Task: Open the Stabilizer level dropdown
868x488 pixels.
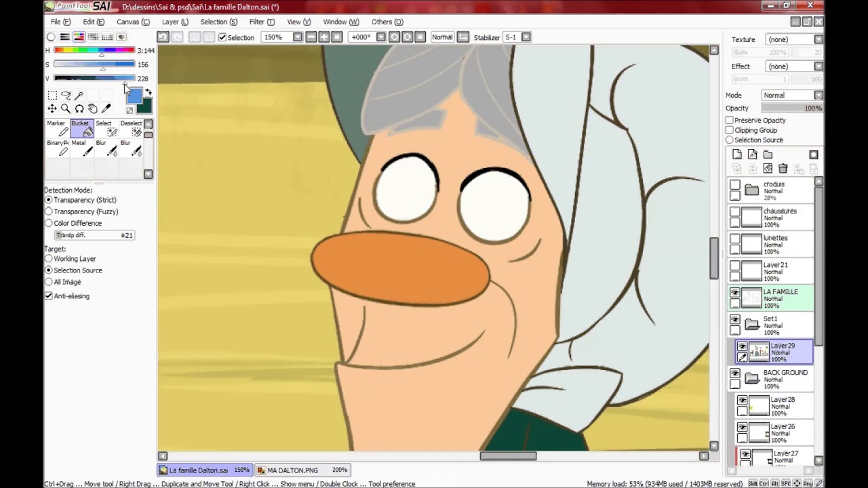Action: pyautogui.click(x=526, y=37)
